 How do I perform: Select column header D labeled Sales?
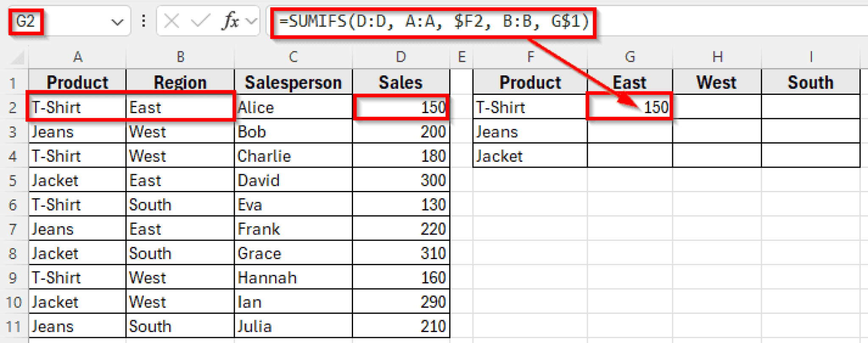click(x=401, y=56)
